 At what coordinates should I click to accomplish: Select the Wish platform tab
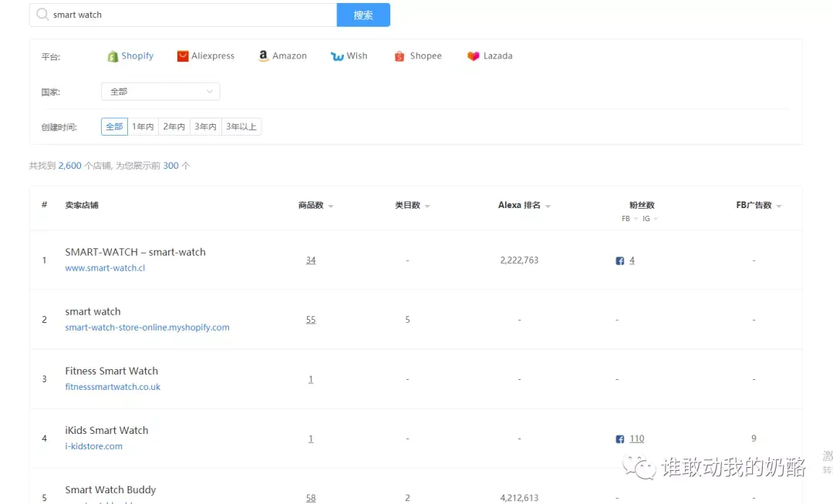[x=349, y=55]
